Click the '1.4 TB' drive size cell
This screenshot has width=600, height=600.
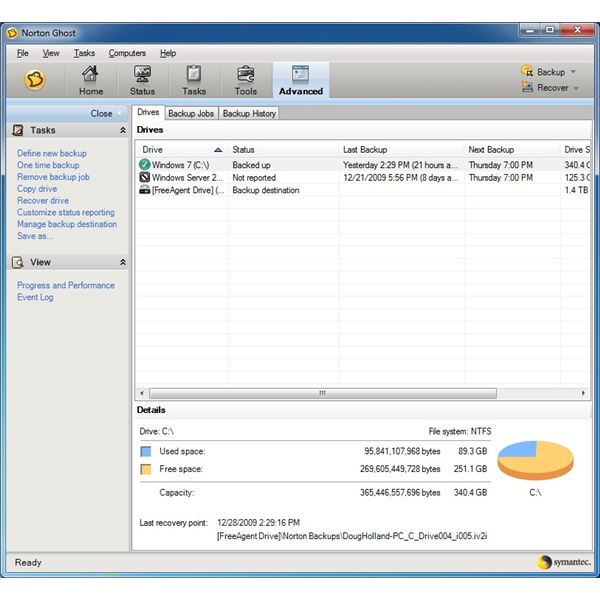click(577, 190)
